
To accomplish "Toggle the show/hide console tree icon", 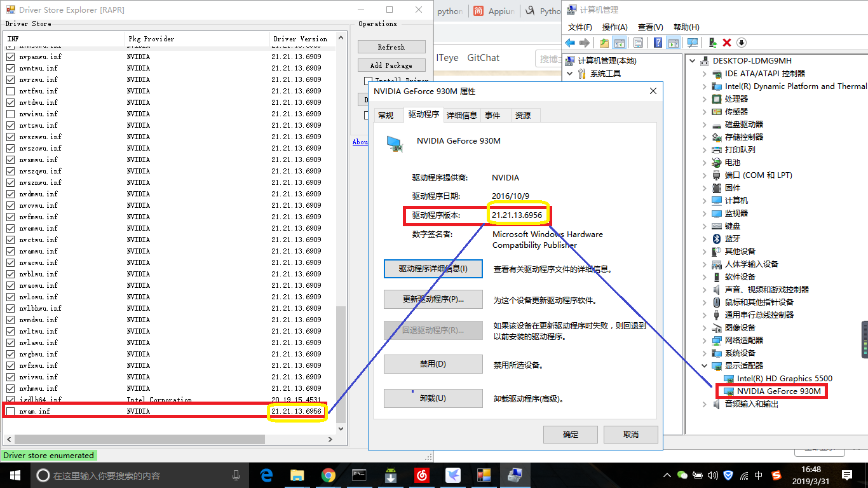I will [x=620, y=43].
